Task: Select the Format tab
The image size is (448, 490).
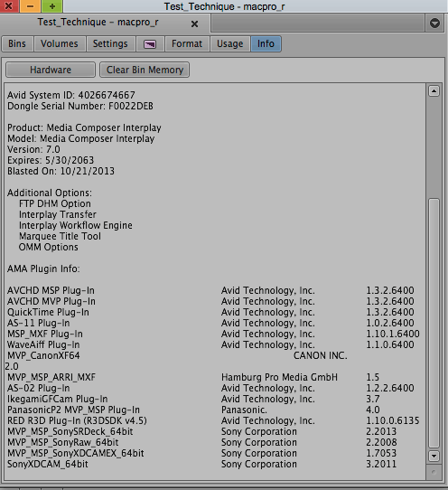Action: 187,43
